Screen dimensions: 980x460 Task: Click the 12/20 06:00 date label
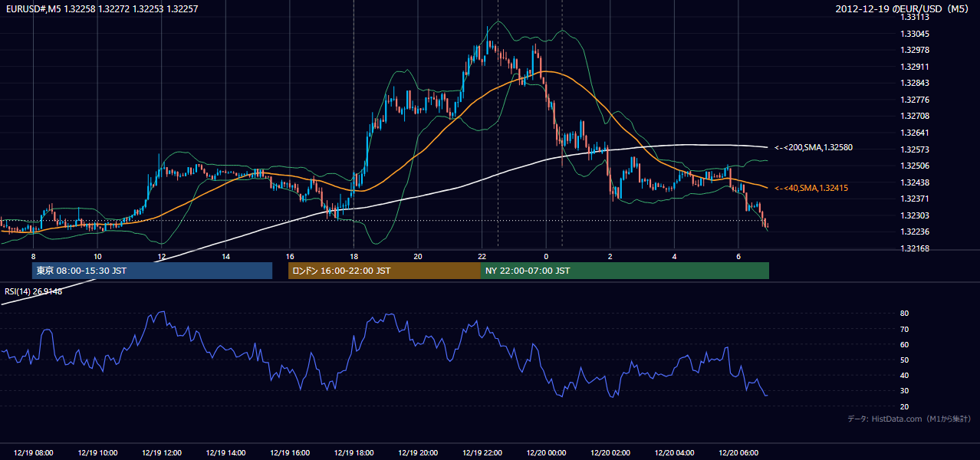click(738, 452)
